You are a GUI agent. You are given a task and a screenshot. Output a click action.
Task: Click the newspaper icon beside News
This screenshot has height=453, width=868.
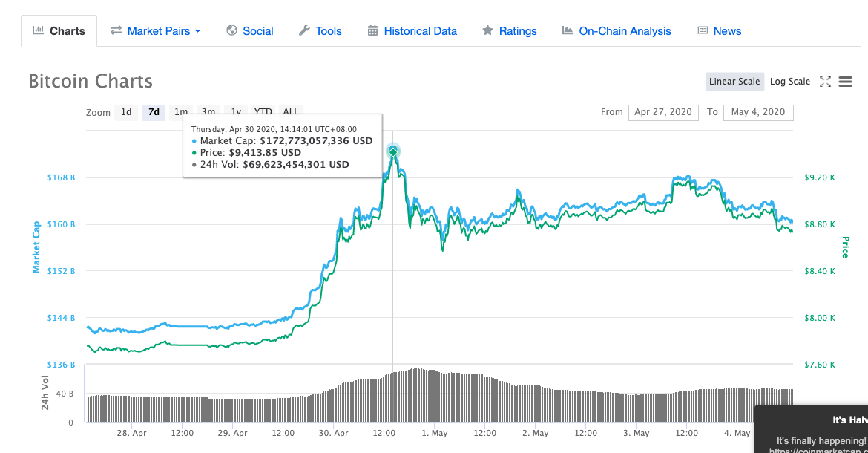702,30
